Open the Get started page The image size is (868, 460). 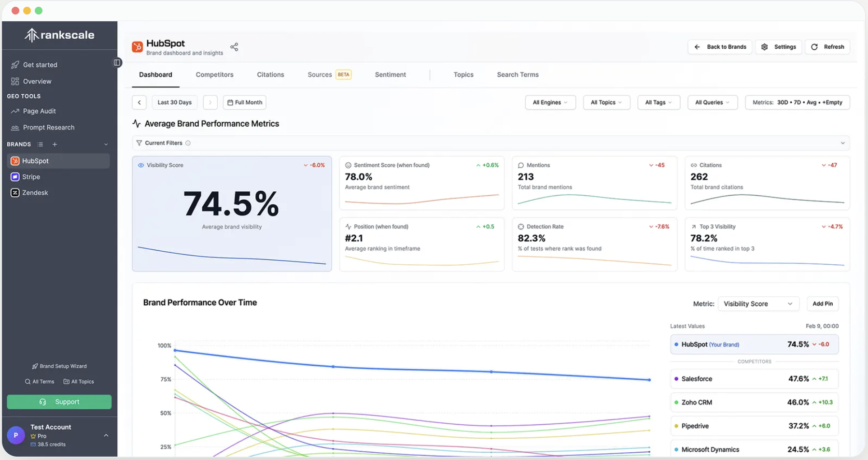coord(34,65)
